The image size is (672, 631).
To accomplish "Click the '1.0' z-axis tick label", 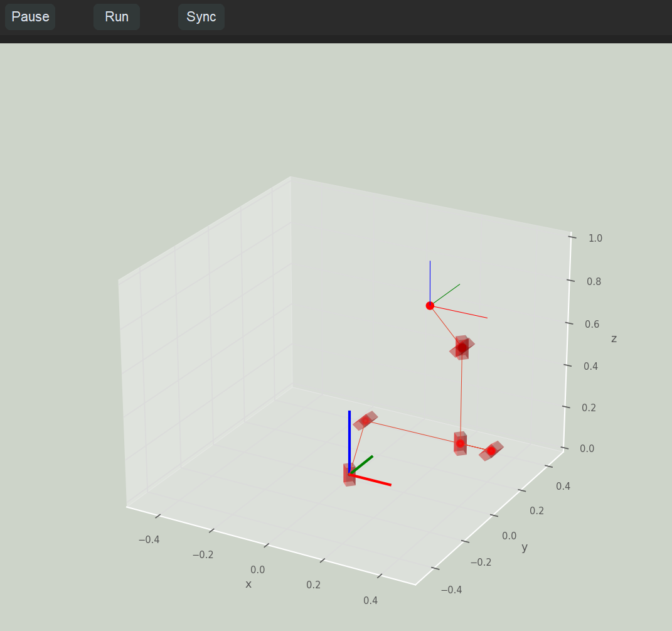I will (595, 238).
